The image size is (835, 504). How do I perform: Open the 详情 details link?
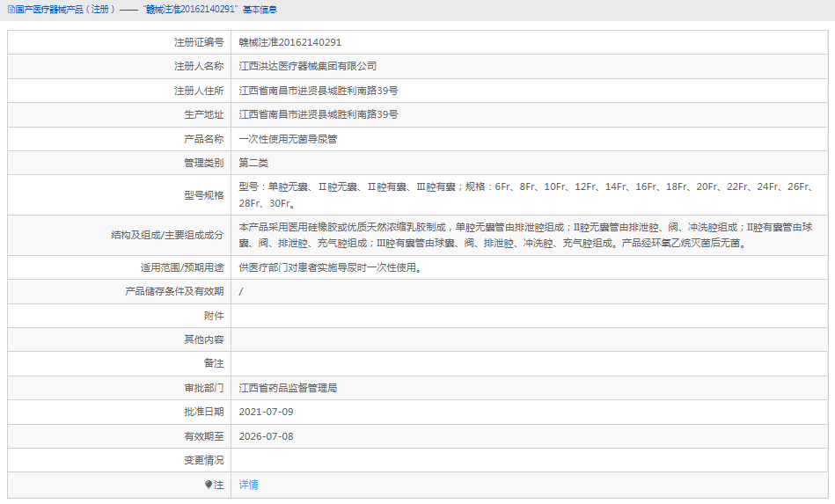click(x=248, y=485)
